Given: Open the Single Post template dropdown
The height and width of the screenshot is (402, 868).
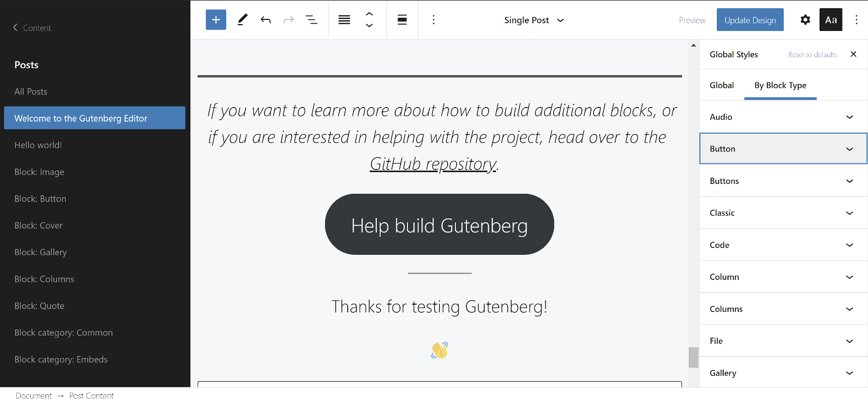Looking at the screenshot, I should pos(534,20).
